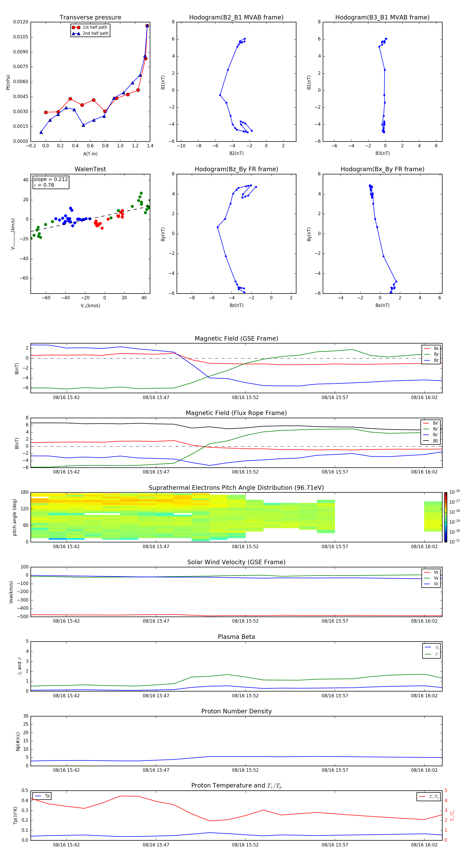Click the 'Tp(10^6K)' y-axis label
Image resolution: width=473 pixels, height=868 pixels.
coord(15,815)
